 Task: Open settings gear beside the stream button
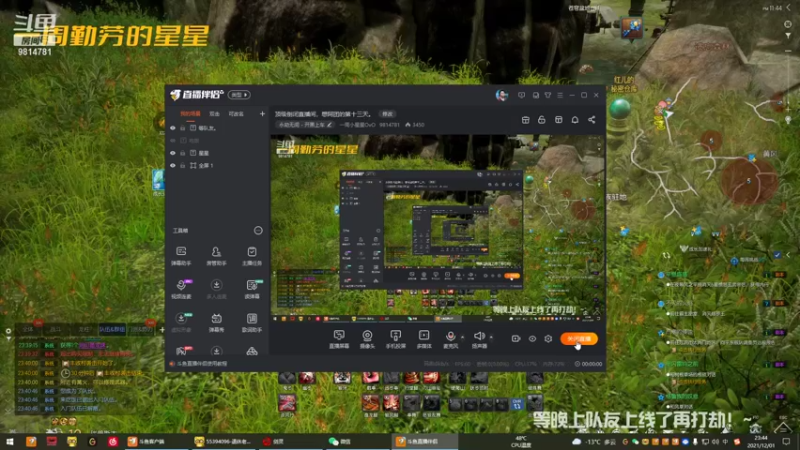point(548,338)
